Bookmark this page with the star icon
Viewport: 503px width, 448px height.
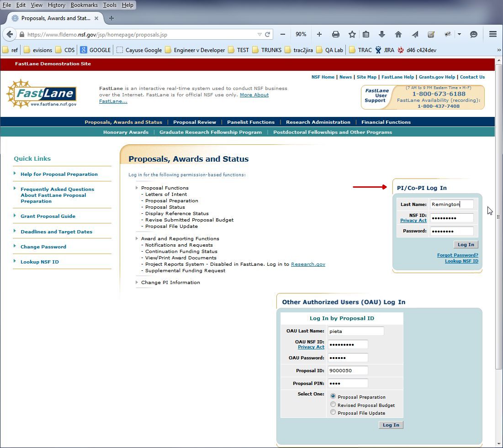click(352, 34)
